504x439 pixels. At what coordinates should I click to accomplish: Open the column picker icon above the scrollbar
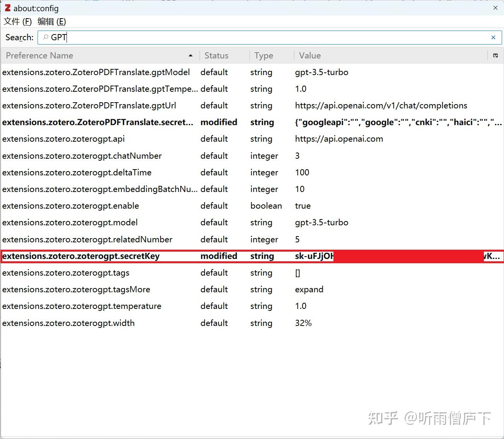(x=495, y=55)
